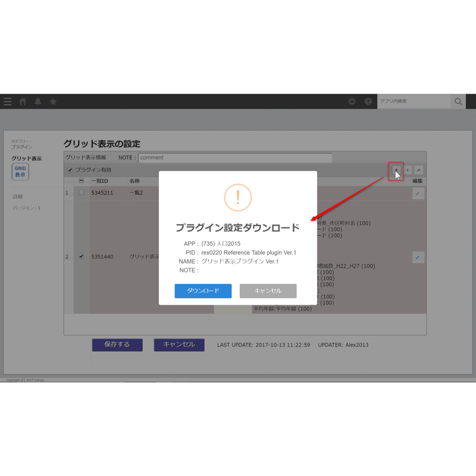Click the blue ダウンロード button
The width and height of the screenshot is (476, 476).
click(203, 291)
